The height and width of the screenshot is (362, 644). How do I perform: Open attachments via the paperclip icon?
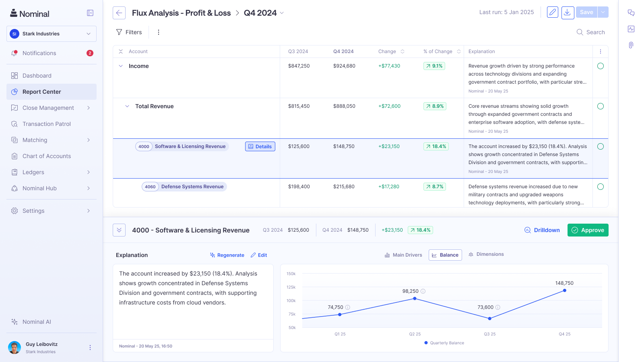coord(631,45)
